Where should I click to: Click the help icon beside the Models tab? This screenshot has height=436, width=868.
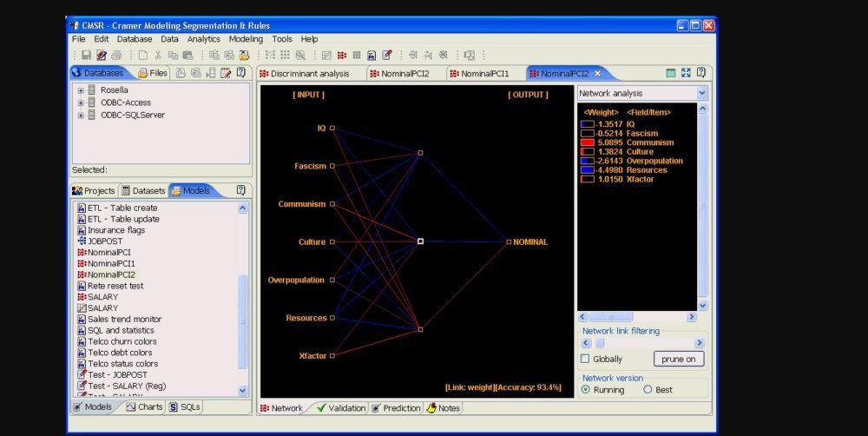click(x=240, y=190)
